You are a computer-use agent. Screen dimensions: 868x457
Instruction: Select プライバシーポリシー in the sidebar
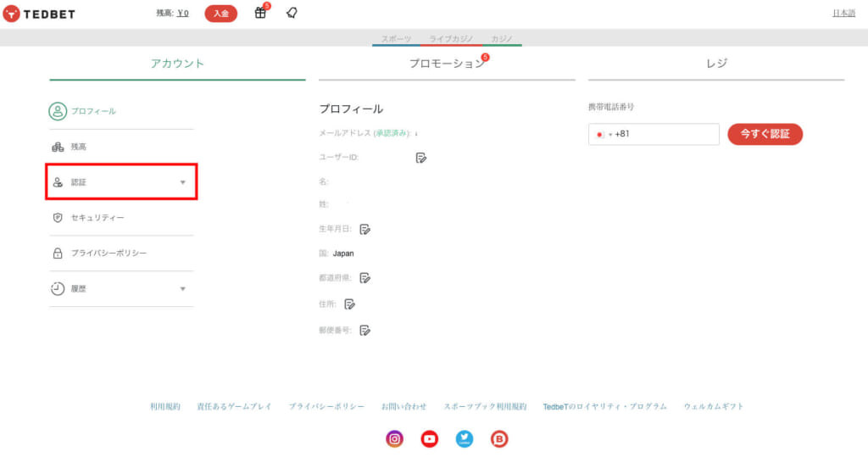[x=109, y=254]
